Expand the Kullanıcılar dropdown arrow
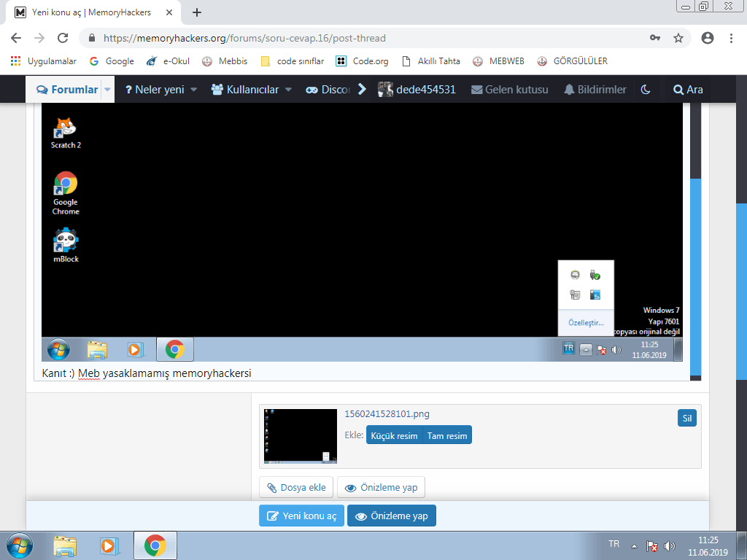The height and width of the screenshot is (560, 747). coord(288,90)
